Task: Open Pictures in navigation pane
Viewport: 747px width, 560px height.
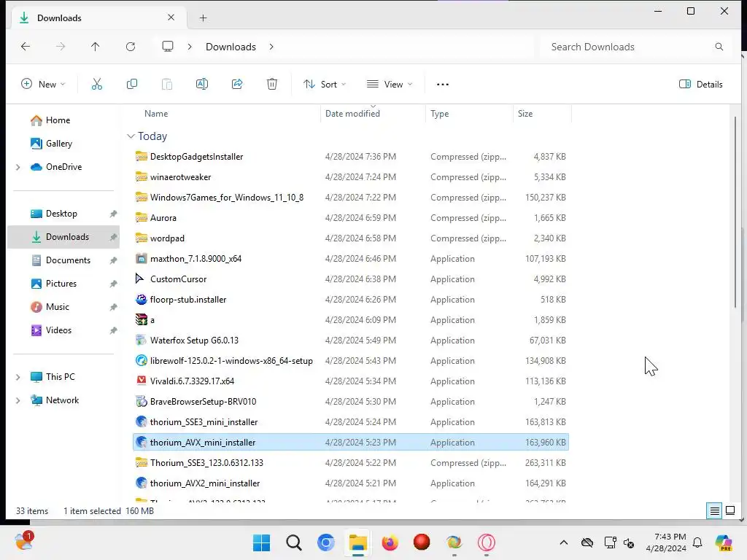Action: tap(61, 284)
